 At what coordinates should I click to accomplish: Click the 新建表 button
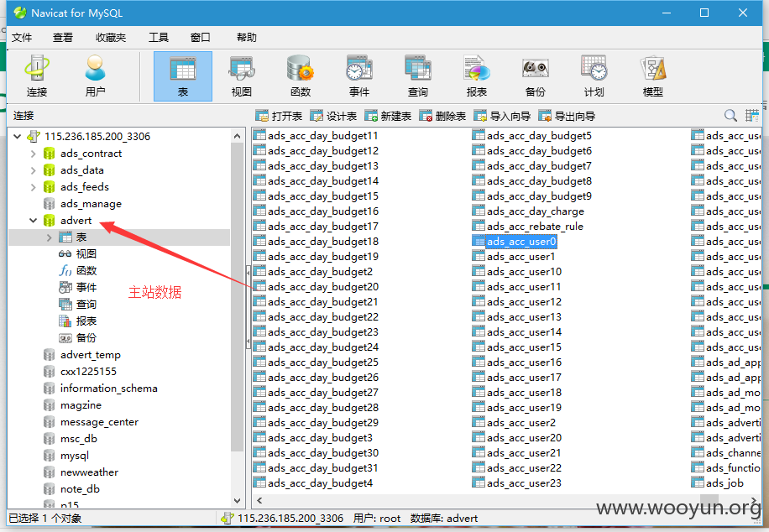tap(388, 116)
